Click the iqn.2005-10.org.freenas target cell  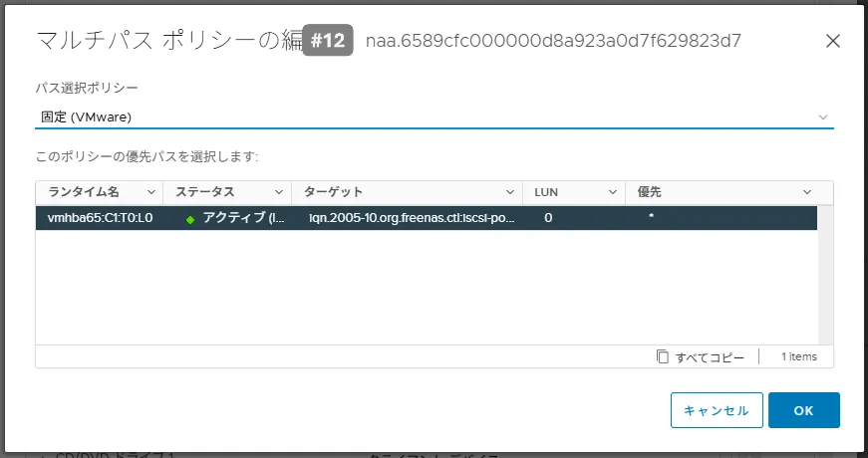click(413, 218)
